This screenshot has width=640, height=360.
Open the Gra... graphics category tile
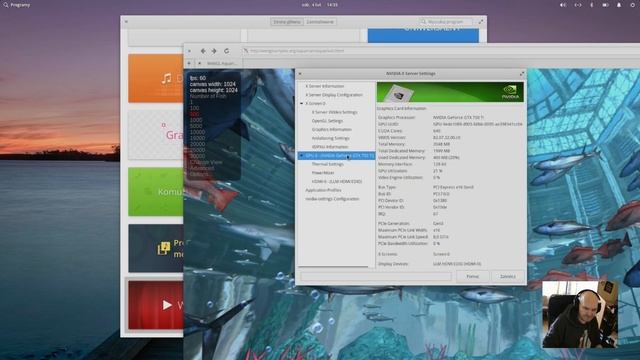(156, 135)
